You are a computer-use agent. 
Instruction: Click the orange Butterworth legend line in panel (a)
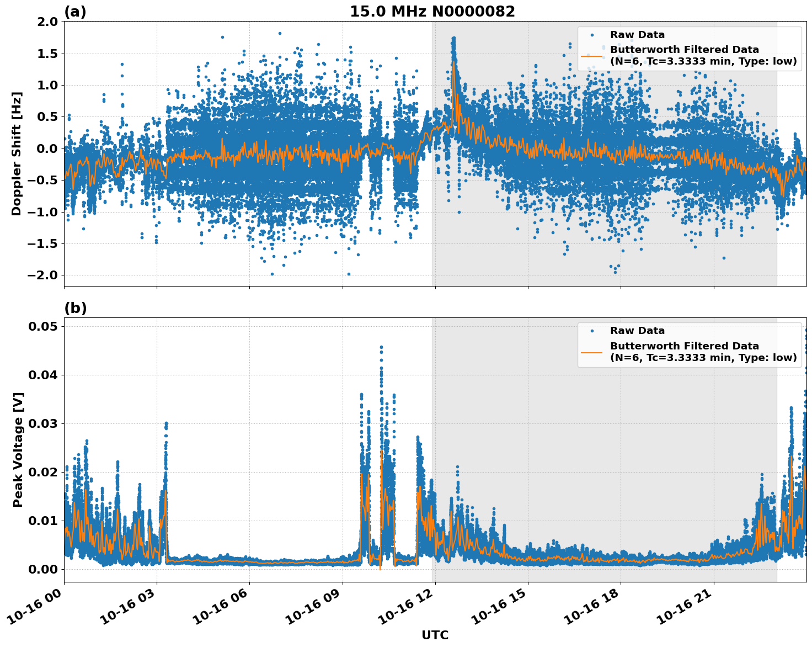click(591, 56)
